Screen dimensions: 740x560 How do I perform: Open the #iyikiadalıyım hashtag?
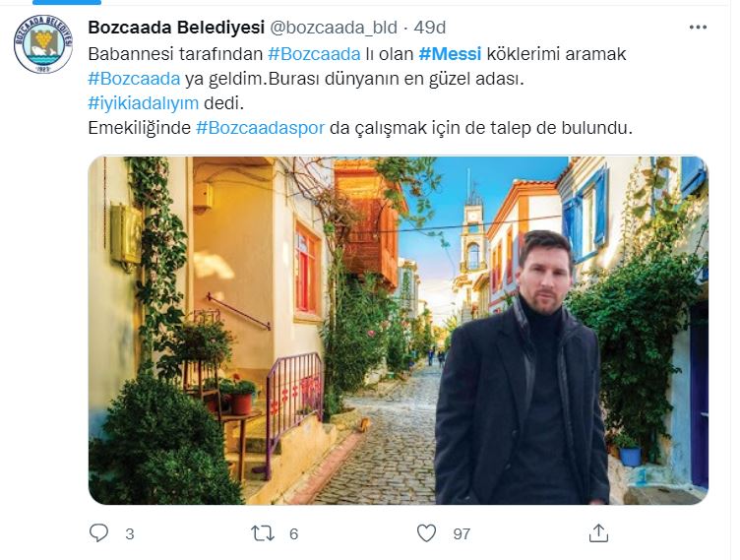click(143, 103)
